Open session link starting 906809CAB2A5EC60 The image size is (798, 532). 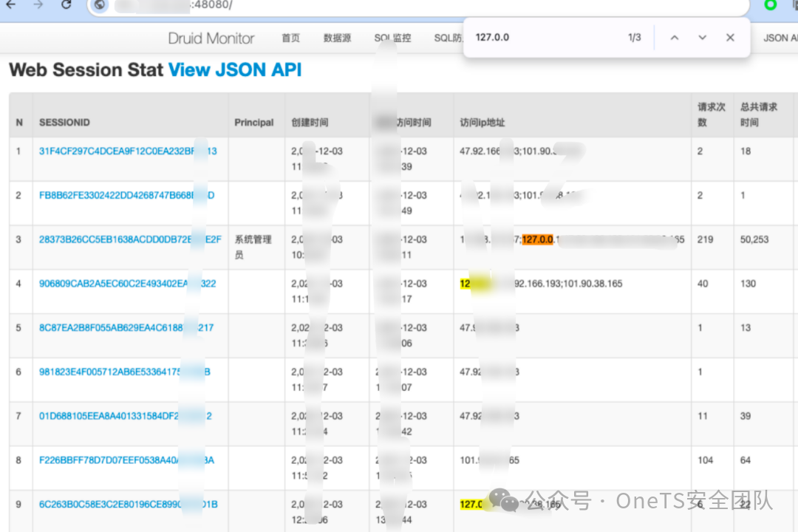127,284
